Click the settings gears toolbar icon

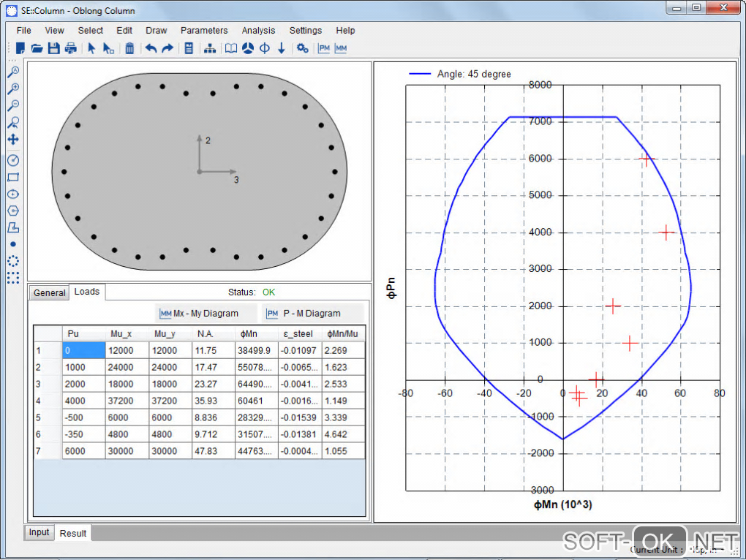click(x=302, y=49)
